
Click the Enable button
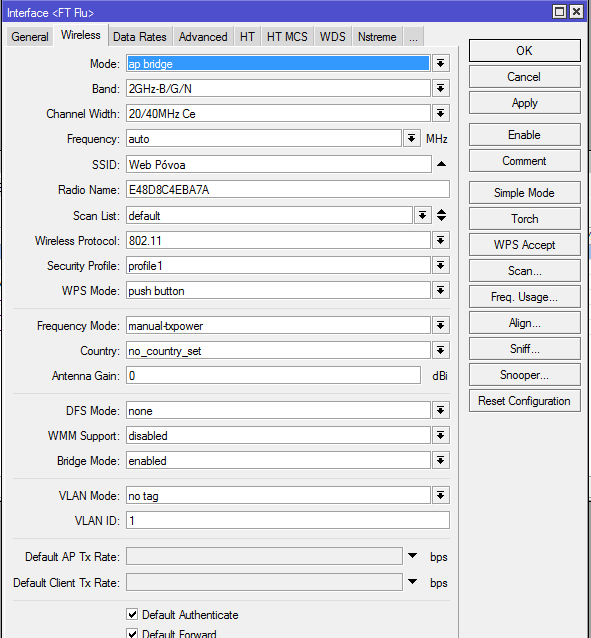525,135
